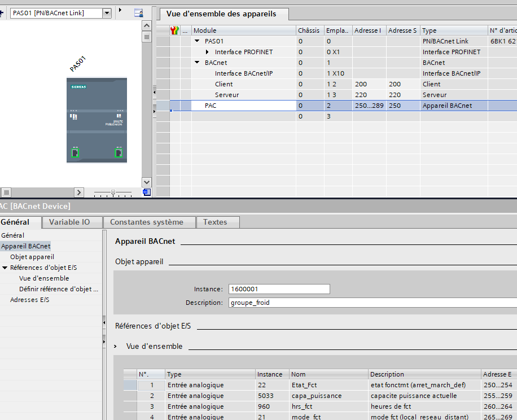This screenshot has width=517, height=420.
Task: Select Adresses E/S in the navigation tree
Action: [x=29, y=300]
